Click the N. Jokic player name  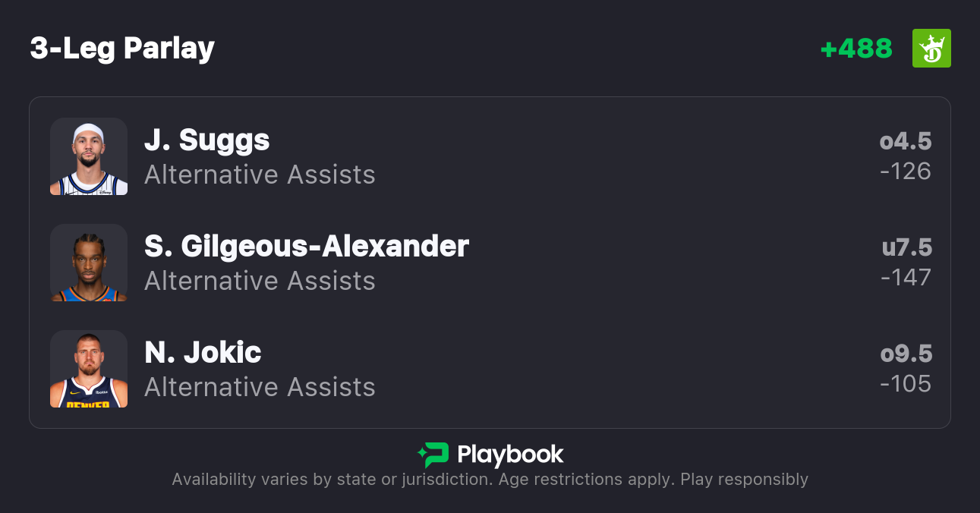click(x=203, y=353)
